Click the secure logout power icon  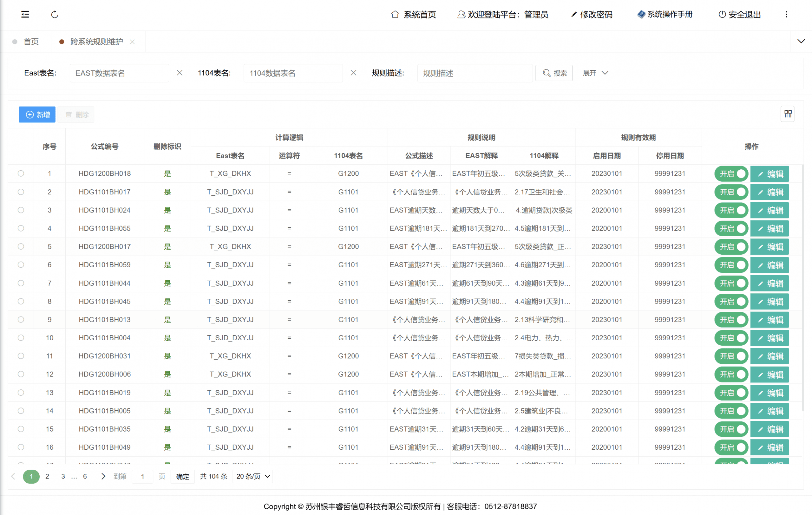point(722,15)
